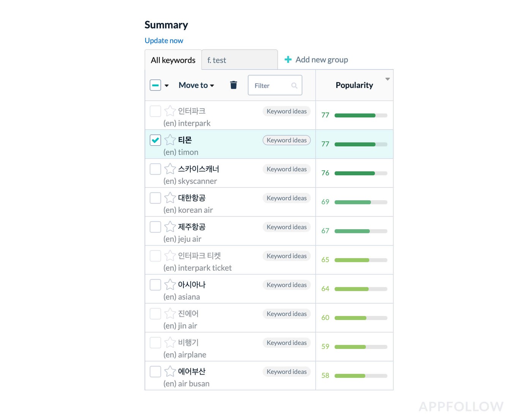Select the air busan checkbox
Screen dimensions: 532x417
[155, 371]
